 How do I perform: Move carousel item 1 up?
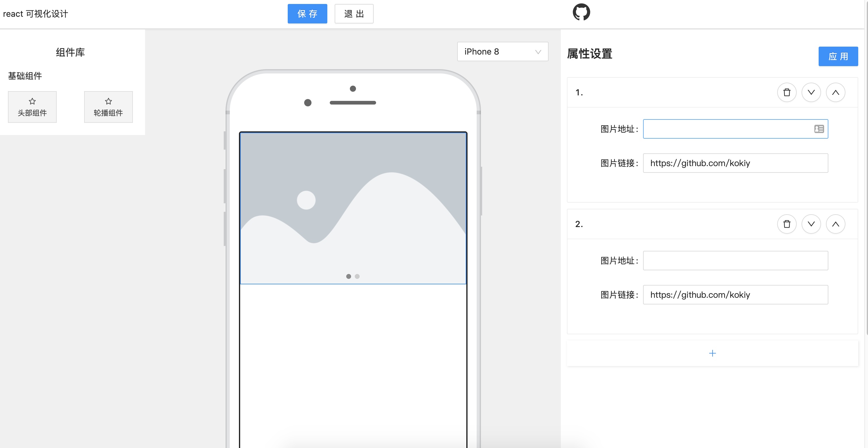pyautogui.click(x=835, y=92)
